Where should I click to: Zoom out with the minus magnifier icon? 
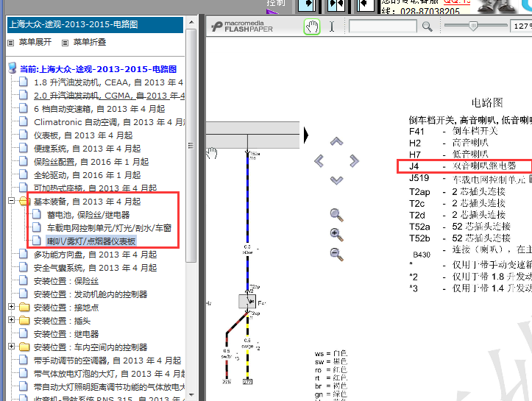[336, 254]
